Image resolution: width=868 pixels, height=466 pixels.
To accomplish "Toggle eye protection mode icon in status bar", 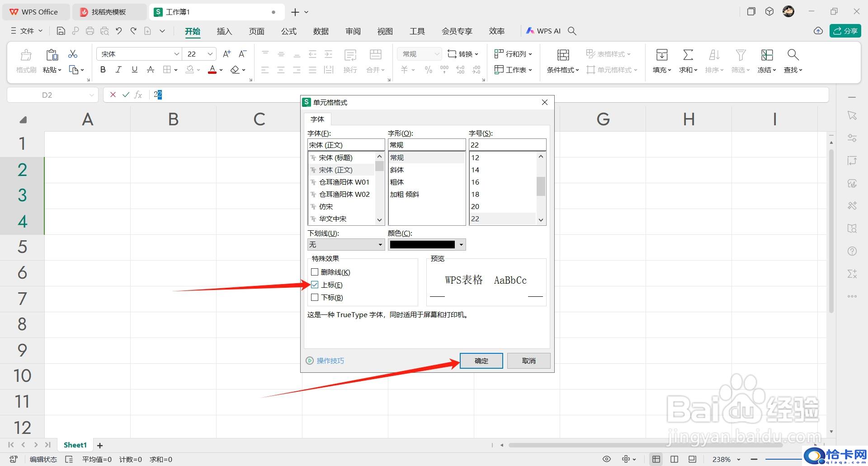I will 607,459.
